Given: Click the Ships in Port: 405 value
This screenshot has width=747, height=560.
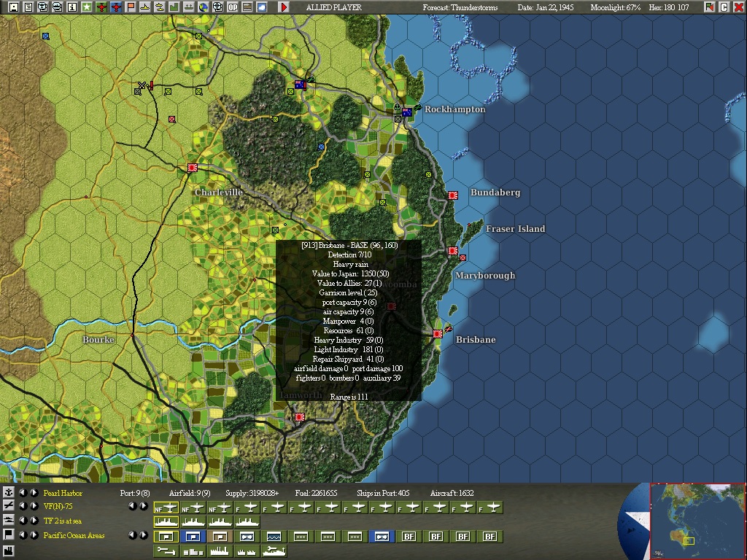Looking at the screenshot, I should tap(383, 494).
